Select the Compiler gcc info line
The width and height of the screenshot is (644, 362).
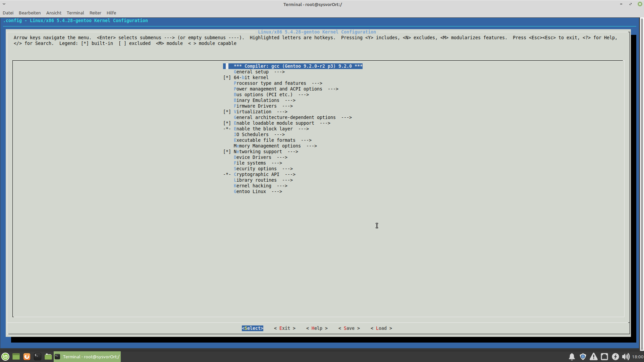[x=293, y=66]
